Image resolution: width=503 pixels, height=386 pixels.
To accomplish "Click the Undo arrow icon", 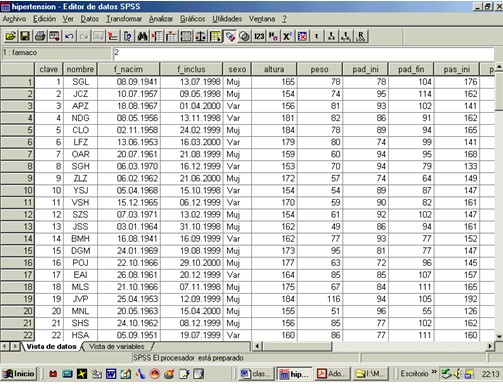I will click(69, 36).
